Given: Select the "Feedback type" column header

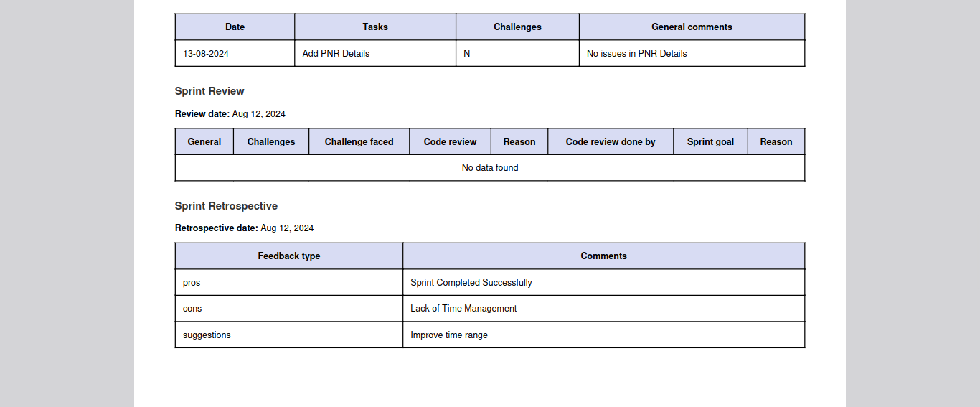Looking at the screenshot, I should 289,256.
